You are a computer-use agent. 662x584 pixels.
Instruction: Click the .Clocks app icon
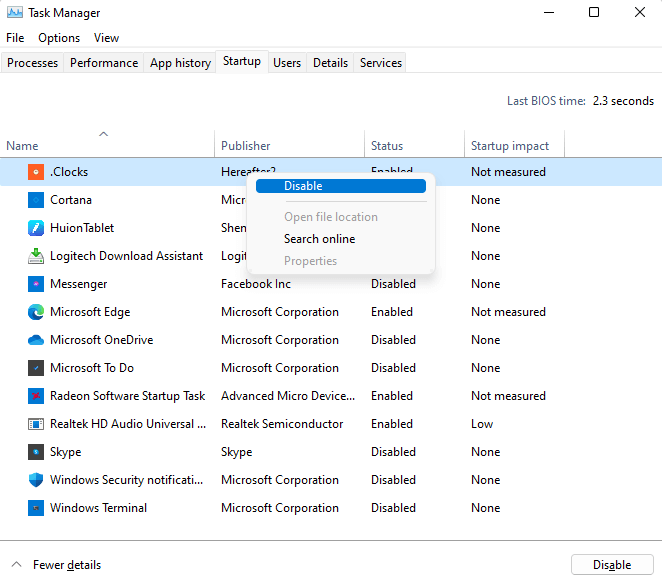(36, 172)
